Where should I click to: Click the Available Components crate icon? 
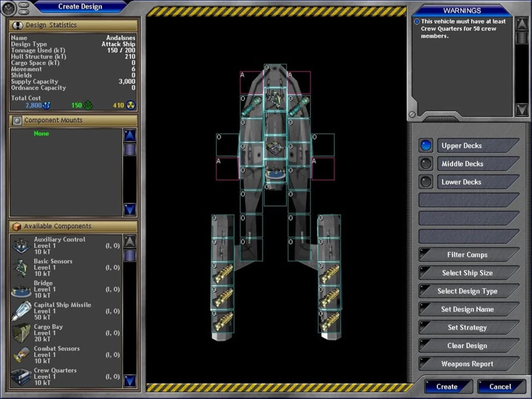click(x=16, y=226)
